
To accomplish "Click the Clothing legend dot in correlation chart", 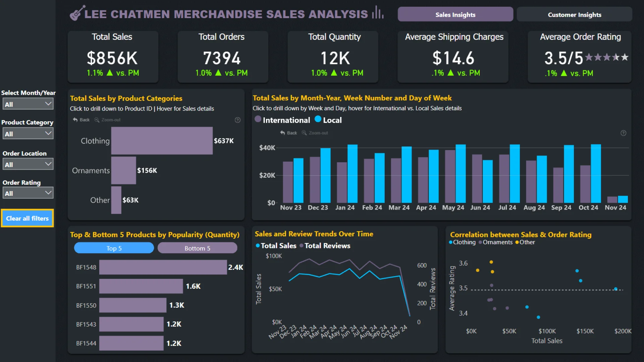I will click(x=450, y=242).
